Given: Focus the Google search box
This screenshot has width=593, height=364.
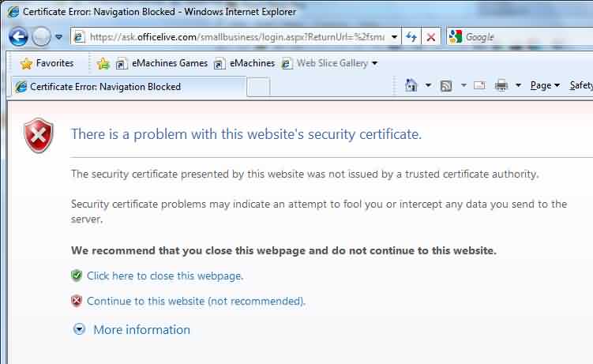Looking at the screenshot, I should click(x=527, y=37).
